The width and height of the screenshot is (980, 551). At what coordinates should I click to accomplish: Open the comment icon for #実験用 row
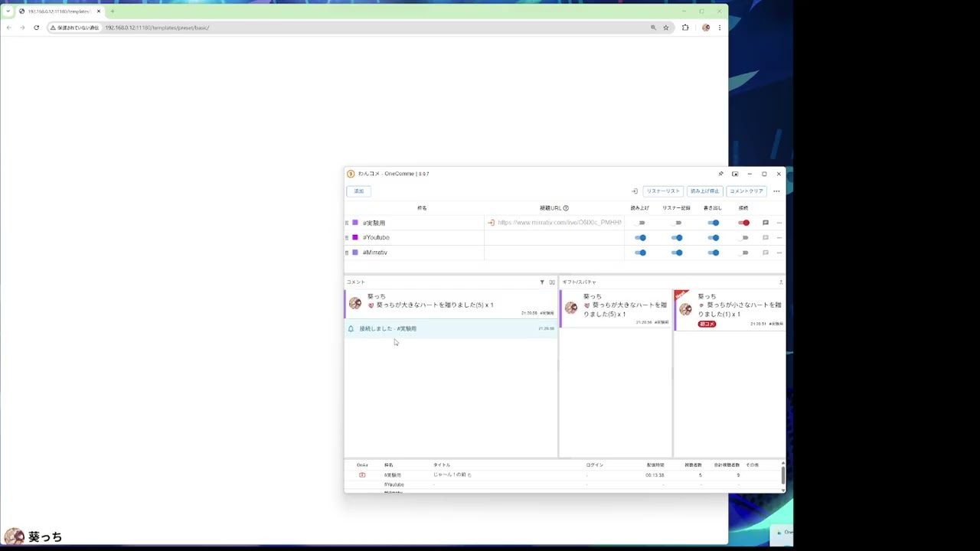tap(766, 223)
